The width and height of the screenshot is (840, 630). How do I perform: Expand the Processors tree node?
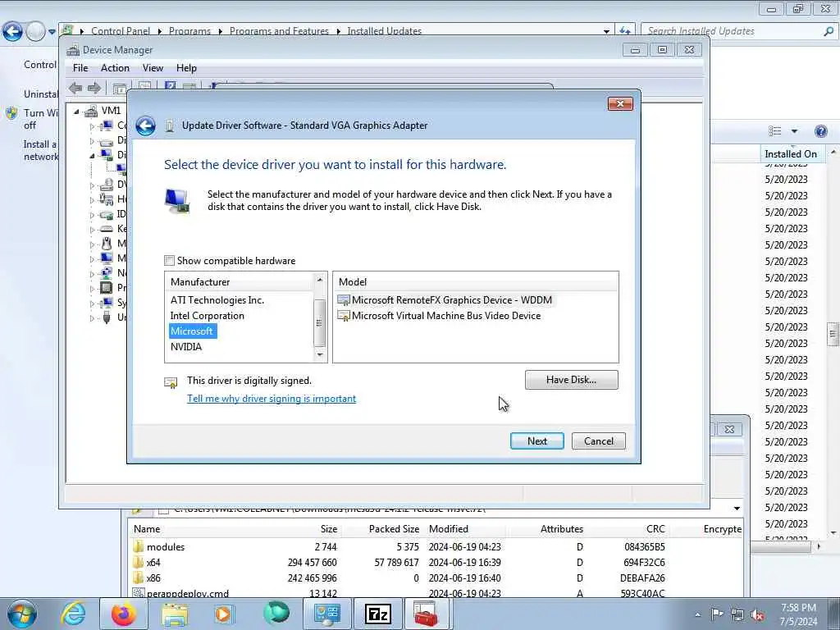[x=92, y=288]
